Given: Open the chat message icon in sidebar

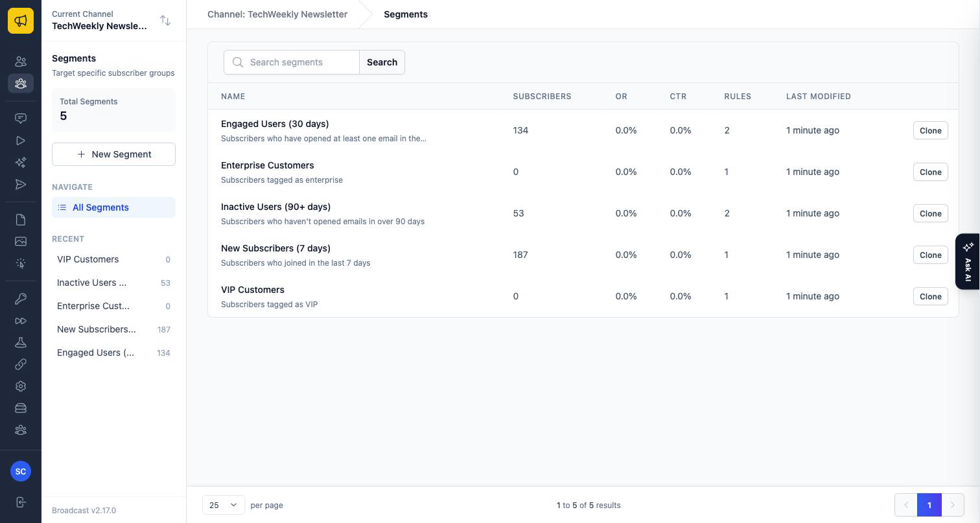Looking at the screenshot, I should [21, 118].
